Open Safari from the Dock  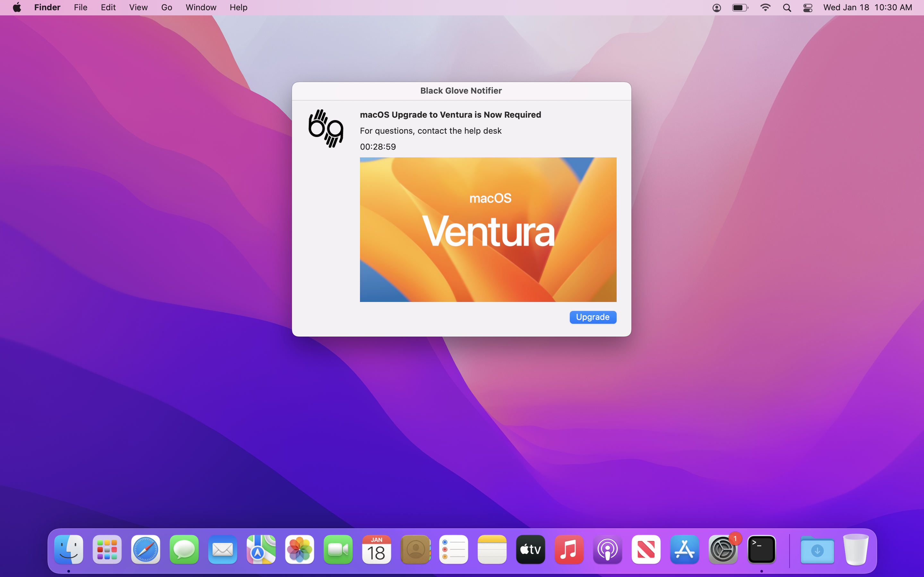[x=145, y=549]
